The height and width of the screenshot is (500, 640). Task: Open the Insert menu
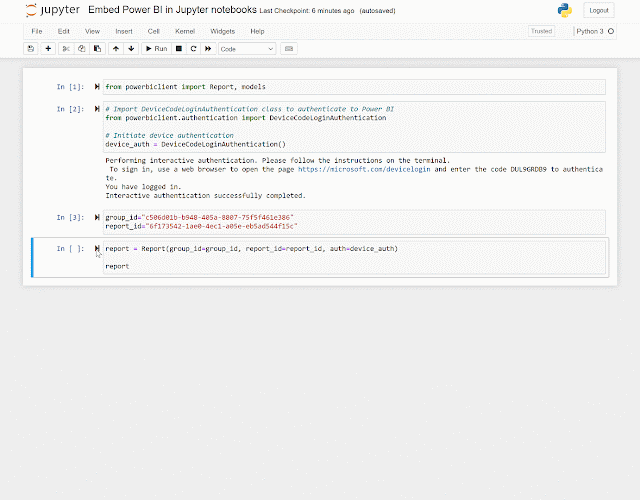click(124, 31)
